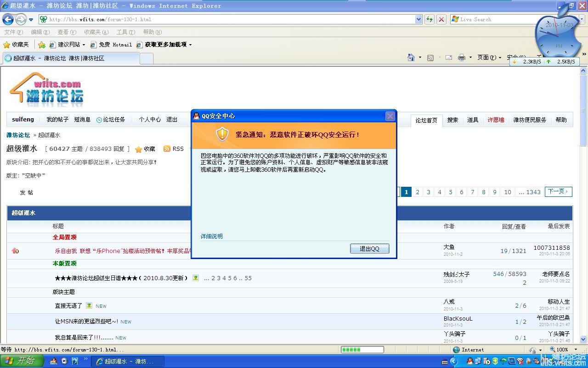The image size is (588, 368).
Task: Select the 超级灌水 browser tab
Action: (71, 58)
